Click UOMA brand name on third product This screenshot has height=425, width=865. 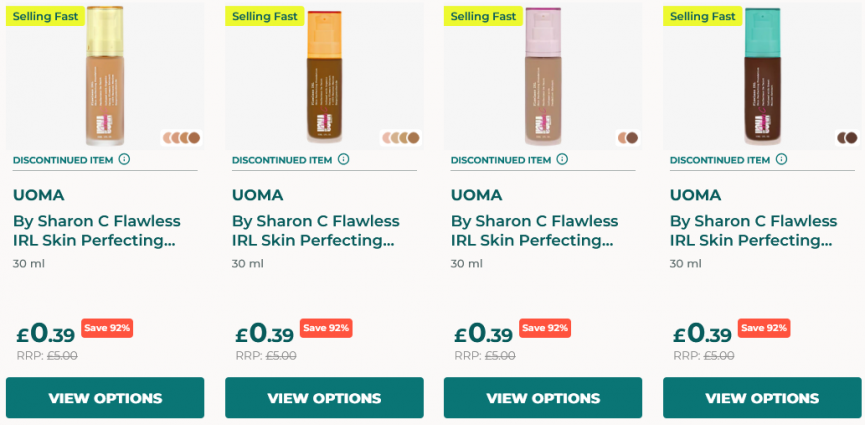point(476,195)
